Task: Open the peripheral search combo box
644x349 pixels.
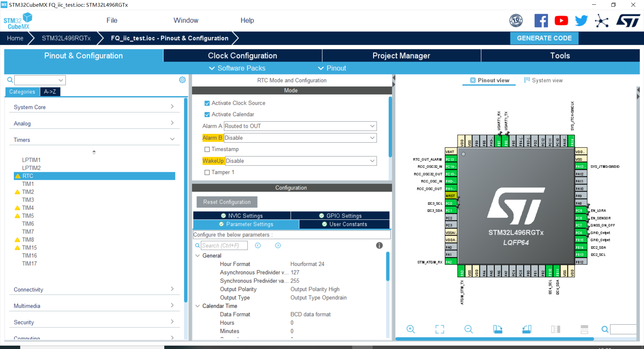Action: click(x=40, y=80)
